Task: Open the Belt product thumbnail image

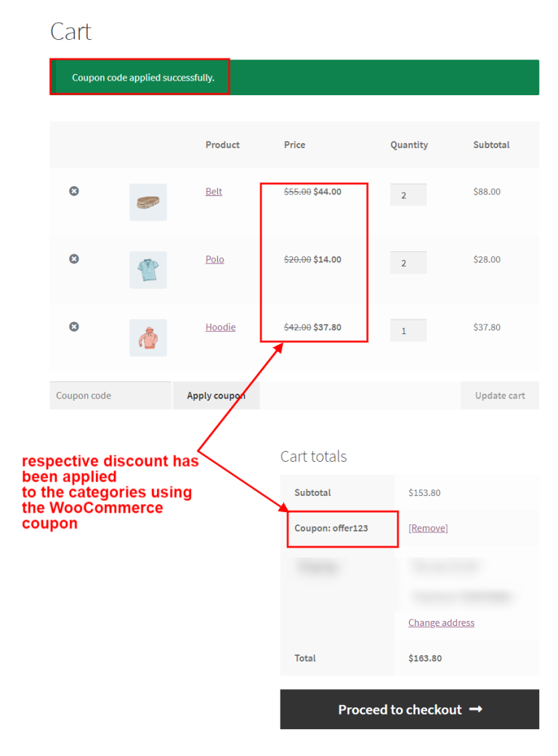Action: pyautogui.click(x=147, y=202)
